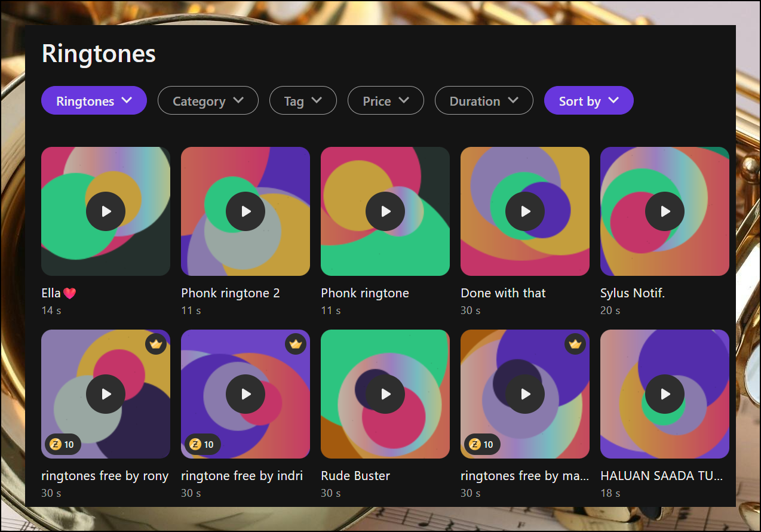The width and height of the screenshot is (761, 532).
Task: Open the Phonk ringtone title link
Action: pos(365,293)
